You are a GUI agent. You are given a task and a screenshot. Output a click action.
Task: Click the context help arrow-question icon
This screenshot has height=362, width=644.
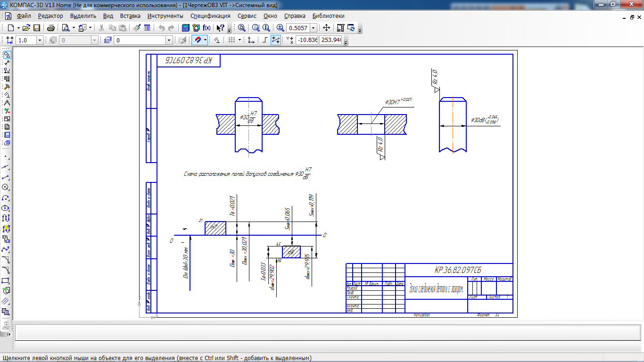coord(220,28)
